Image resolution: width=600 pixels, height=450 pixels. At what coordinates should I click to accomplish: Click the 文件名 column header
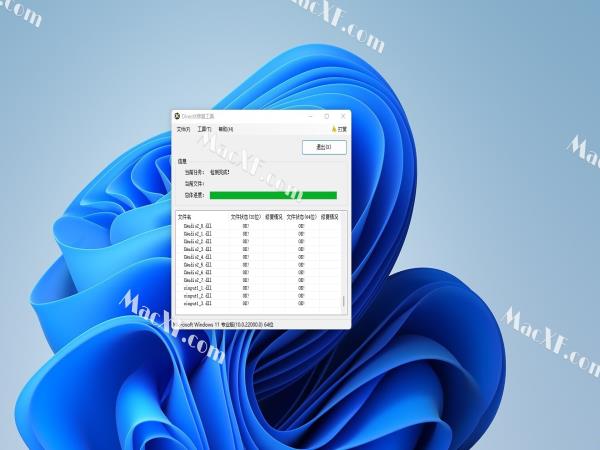[x=185, y=217]
